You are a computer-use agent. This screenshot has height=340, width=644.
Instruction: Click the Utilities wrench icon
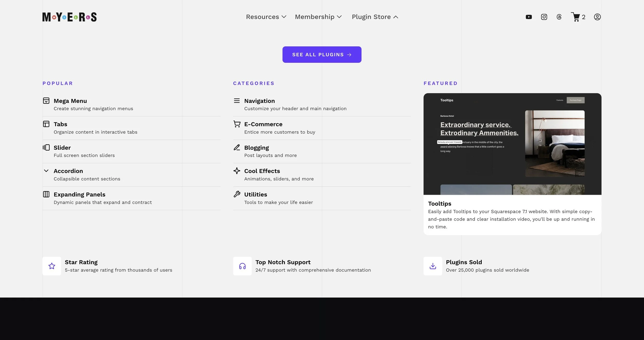(237, 194)
